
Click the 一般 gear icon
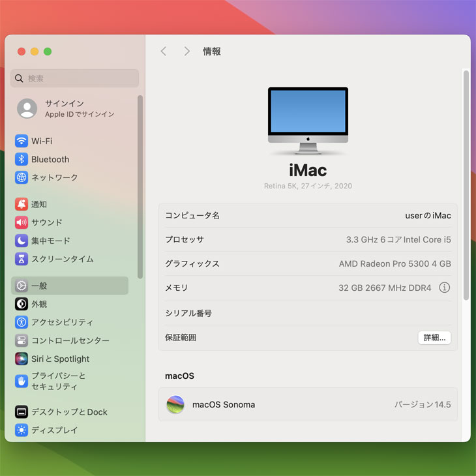tap(22, 286)
